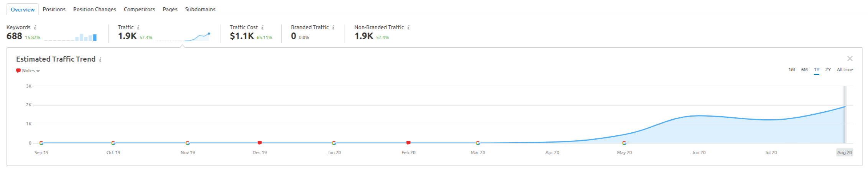Click the Google update marker at May 20
The height and width of the screenshot is (169, 868).
624,143
